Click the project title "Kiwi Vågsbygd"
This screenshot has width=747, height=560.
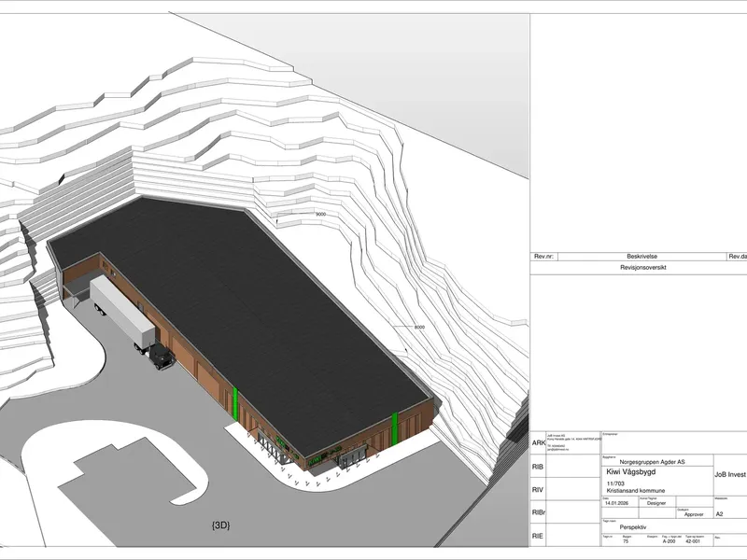click(631, 472)
